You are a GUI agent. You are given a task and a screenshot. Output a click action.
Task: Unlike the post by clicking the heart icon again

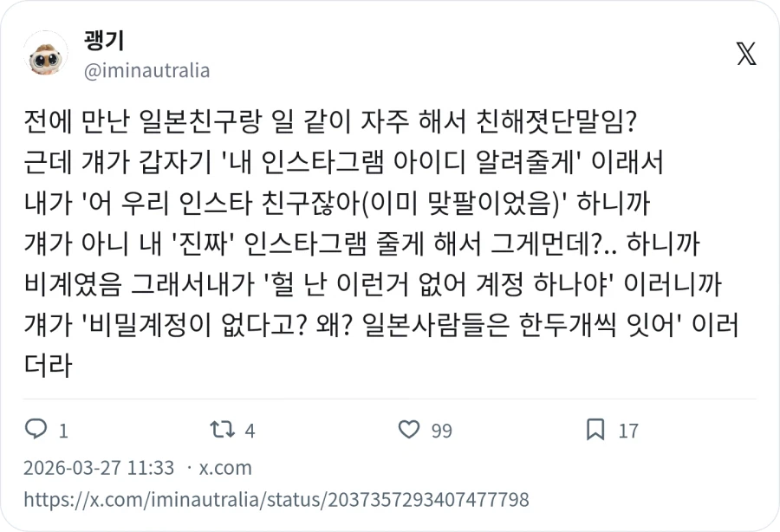408,429
